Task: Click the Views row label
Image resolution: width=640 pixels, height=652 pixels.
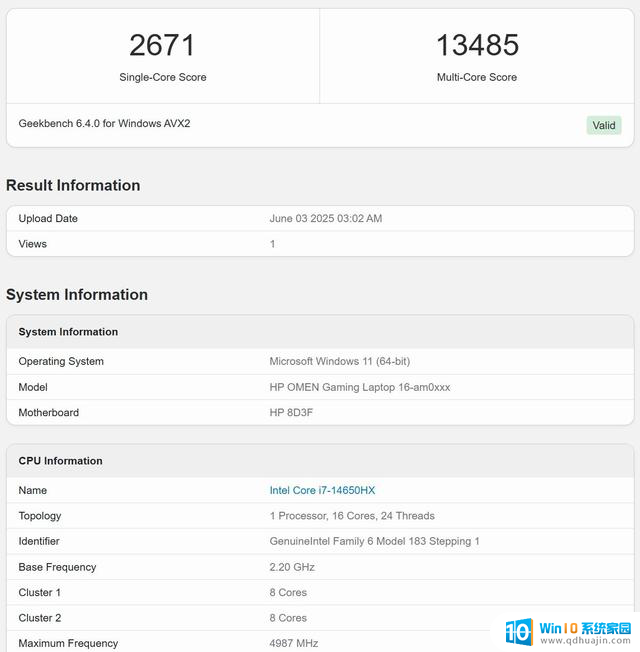Action: [x=32, y=244]
